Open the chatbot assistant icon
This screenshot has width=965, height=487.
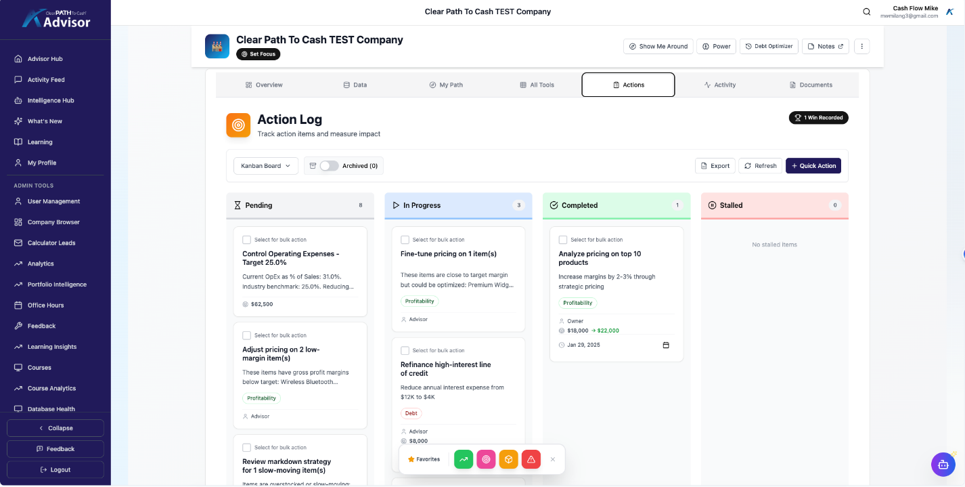(943, 464)
